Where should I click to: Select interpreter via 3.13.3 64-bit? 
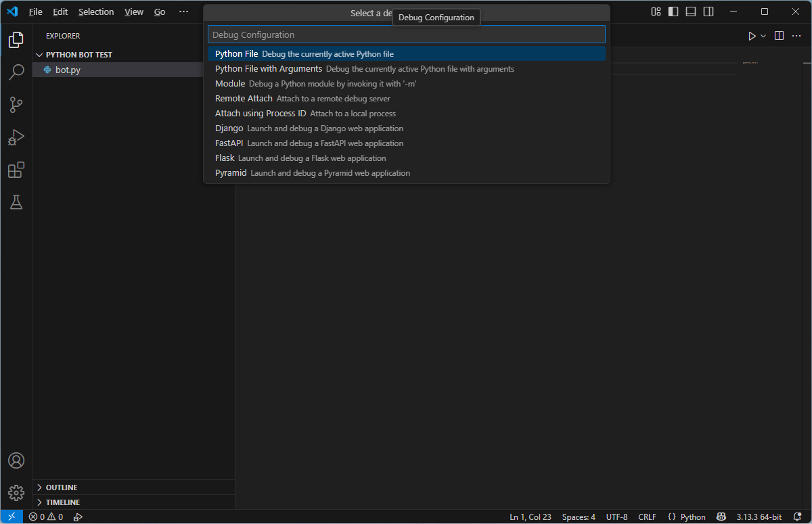tap(759, 517)
